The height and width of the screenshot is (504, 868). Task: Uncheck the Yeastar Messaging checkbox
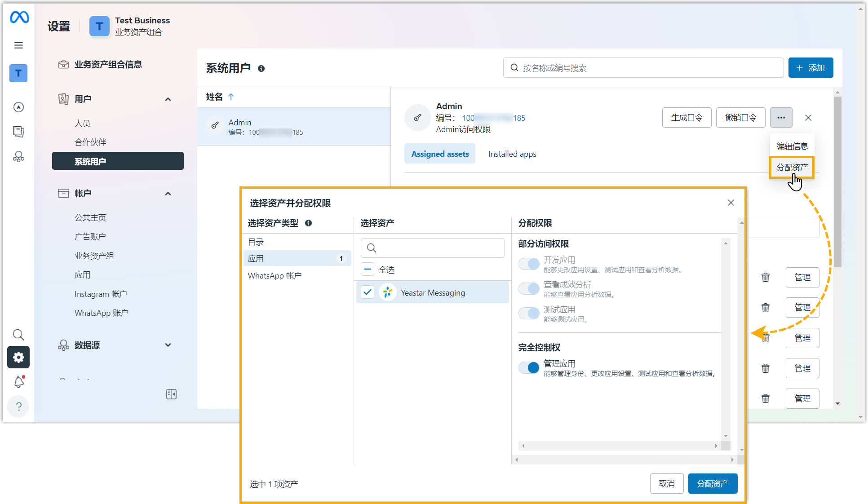pyautogui.click(x=368, y=292)
